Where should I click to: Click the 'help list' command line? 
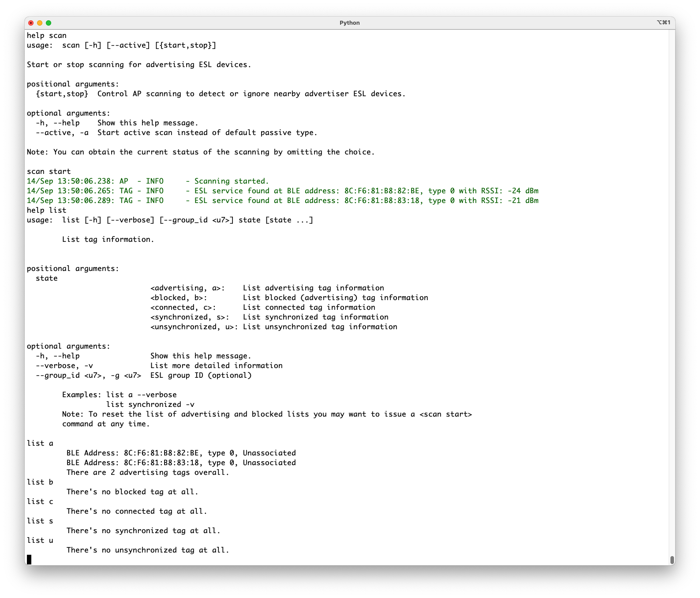point(47,210)
